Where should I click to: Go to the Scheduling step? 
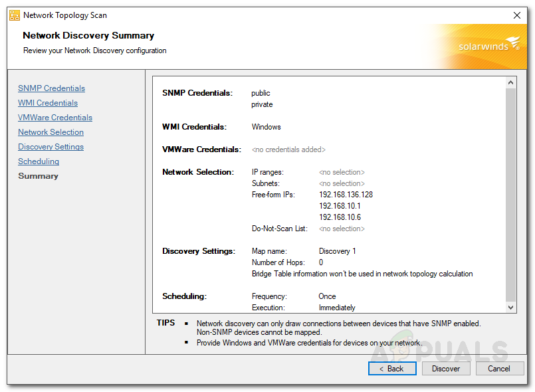click(x=39, y=161)
